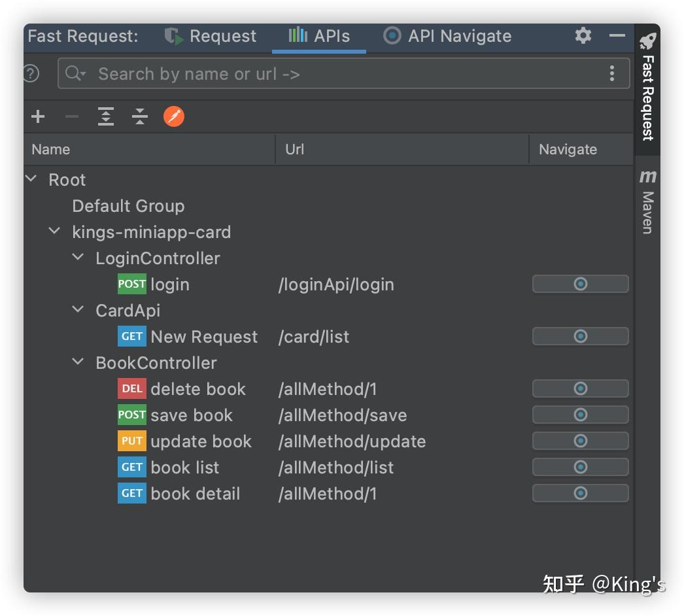The height and width of the screenshot is (616, 684).
Task: Navigate to the login API method
Action: coord(580,284)
